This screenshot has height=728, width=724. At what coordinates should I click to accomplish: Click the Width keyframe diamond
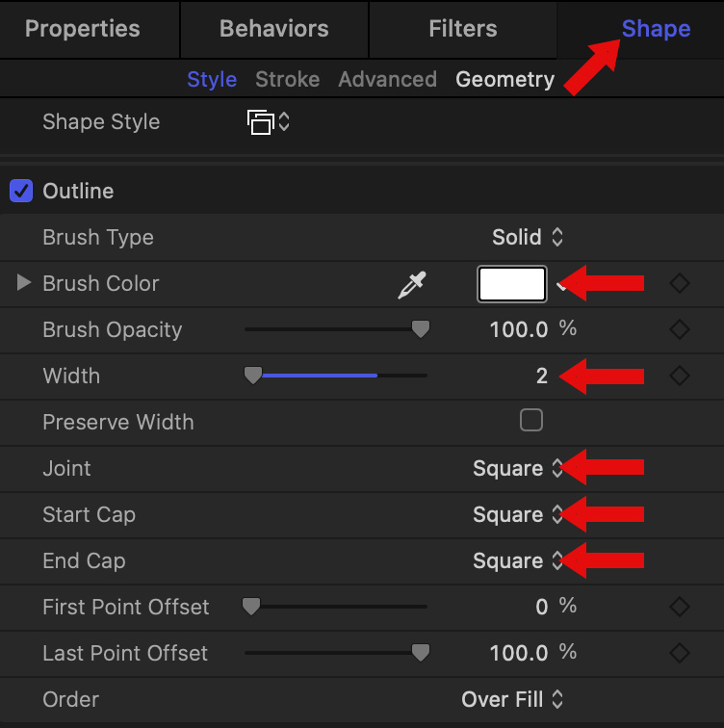click(680, 377)
